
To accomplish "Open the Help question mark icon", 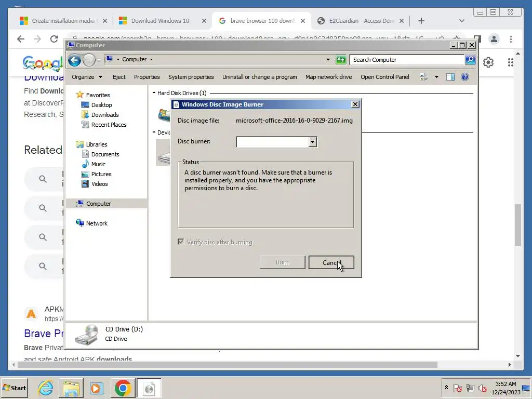I will click(465, 77).
